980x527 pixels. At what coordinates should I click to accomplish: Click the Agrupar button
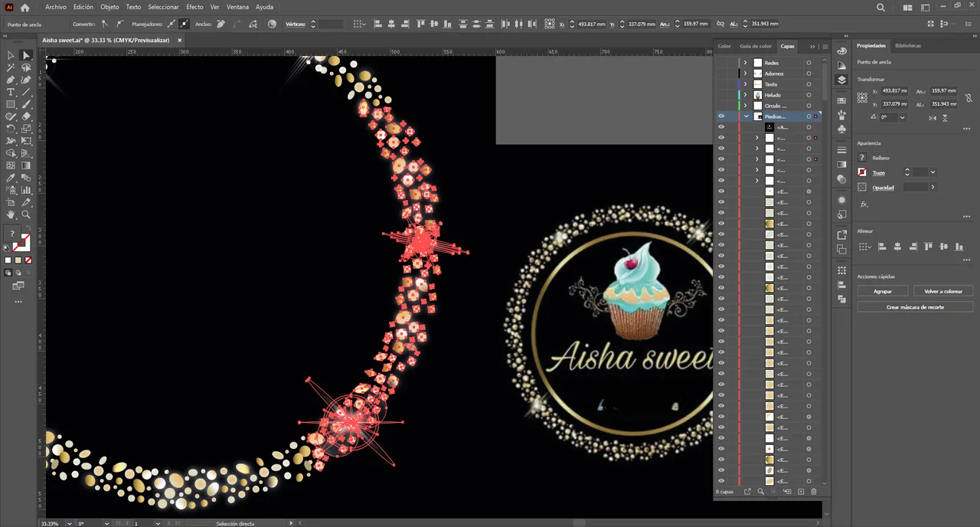pyautogui.click(x=883, y=291)
